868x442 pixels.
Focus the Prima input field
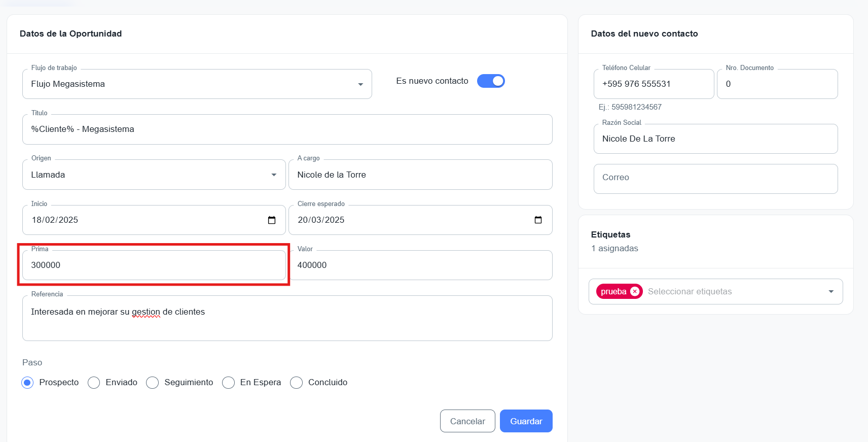click(154, 265)
